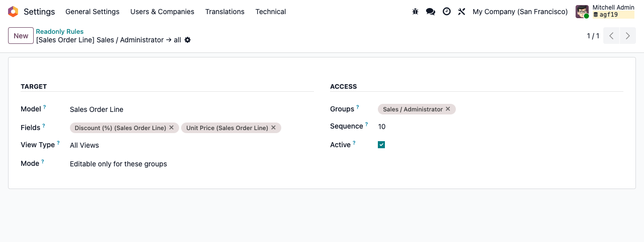Open the View Type dropdown All Views
Viewport: 644px width, 242px height.
pos(191,145)
